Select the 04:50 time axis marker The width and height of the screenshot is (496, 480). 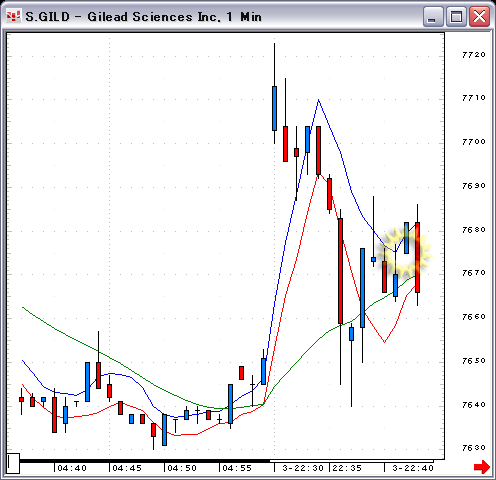click(182, 468)
